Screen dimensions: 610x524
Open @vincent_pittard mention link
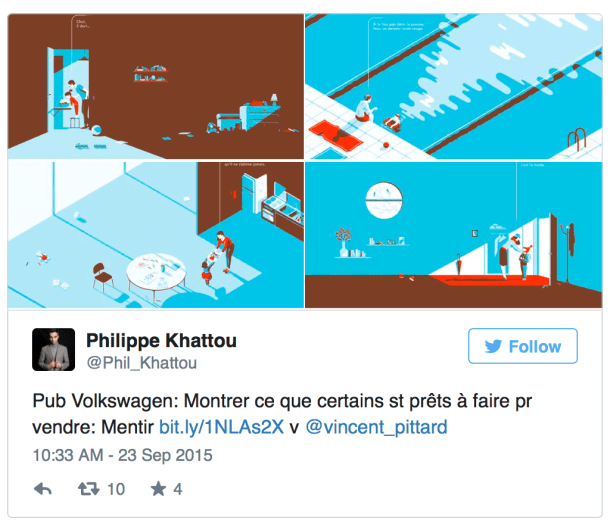376,427
